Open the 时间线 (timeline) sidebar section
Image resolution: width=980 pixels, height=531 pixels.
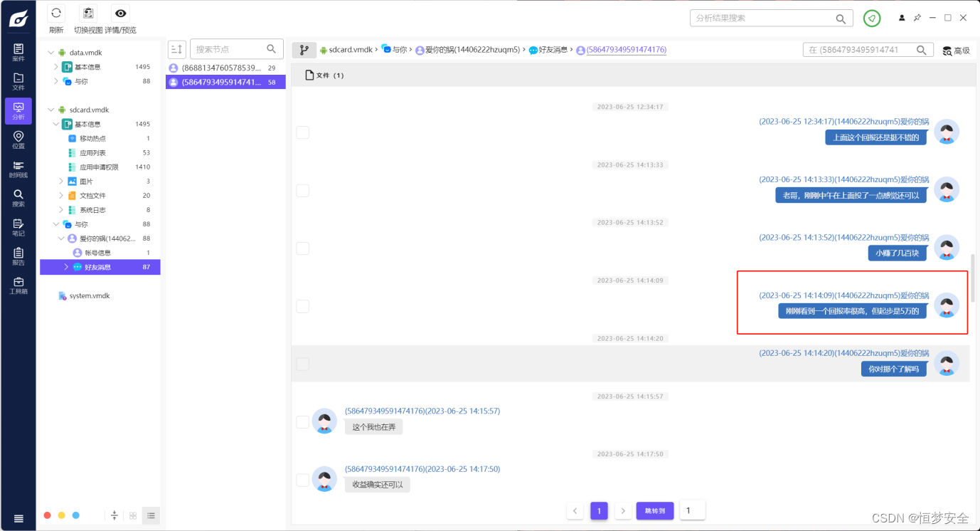click(x=18, y=169)
